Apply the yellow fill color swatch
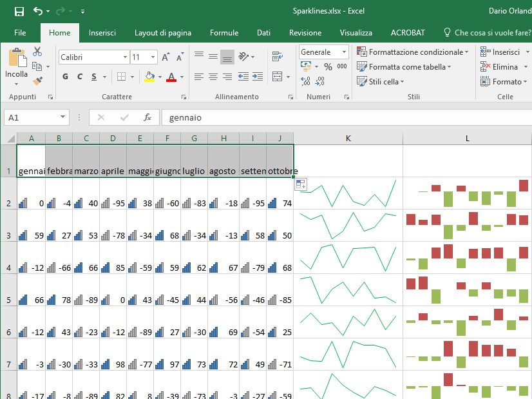Viewport: 532px width, 399px height. 149,77
